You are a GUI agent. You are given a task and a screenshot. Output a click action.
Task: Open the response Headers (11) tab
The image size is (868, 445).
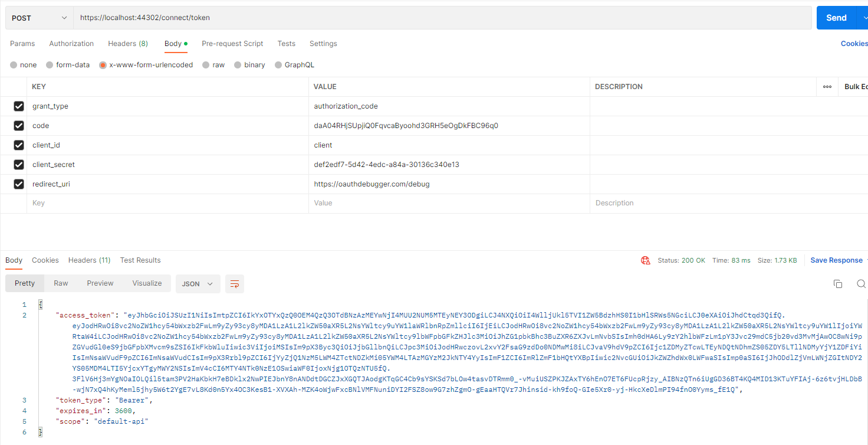pos(90,260)
